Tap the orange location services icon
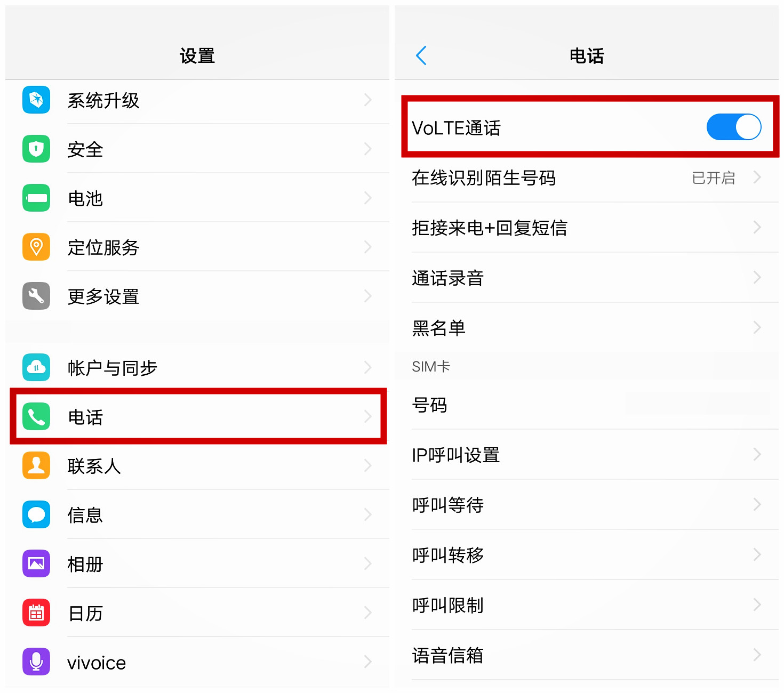The image size is (784, 693). [36, 247]
